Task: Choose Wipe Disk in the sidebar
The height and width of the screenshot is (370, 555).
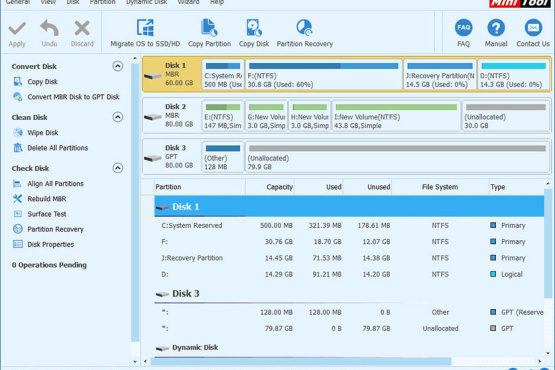Action: 43,133
